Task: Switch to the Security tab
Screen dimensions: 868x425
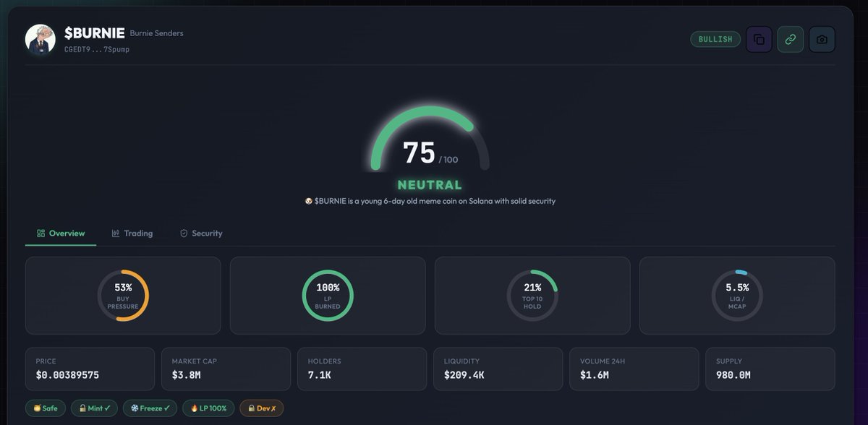Action: tap(201, 233)
